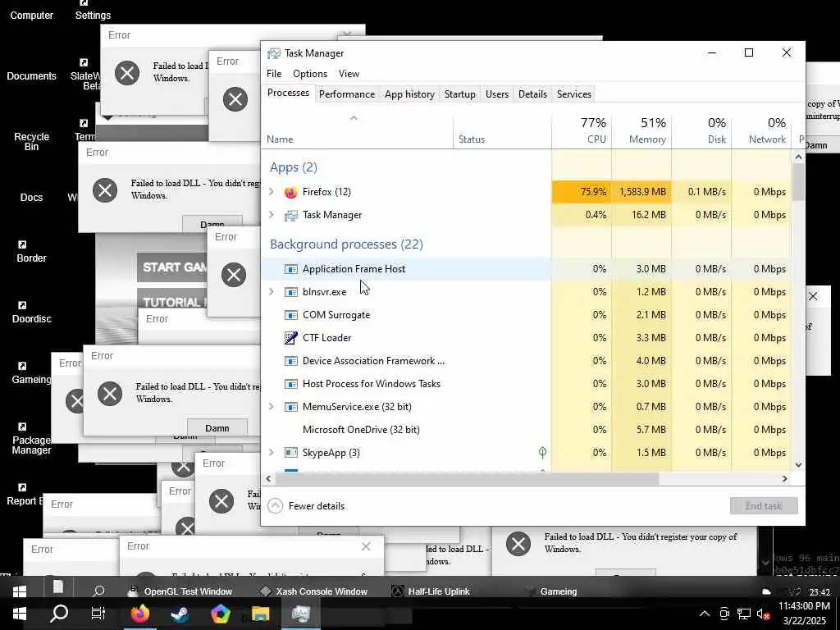Click the MemuService.exe process icon

(x=291, y=407)
